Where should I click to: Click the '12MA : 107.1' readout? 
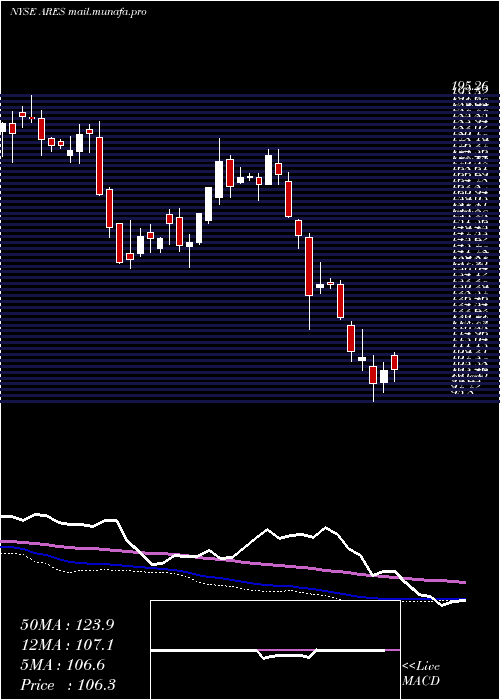tap(67, 645)
